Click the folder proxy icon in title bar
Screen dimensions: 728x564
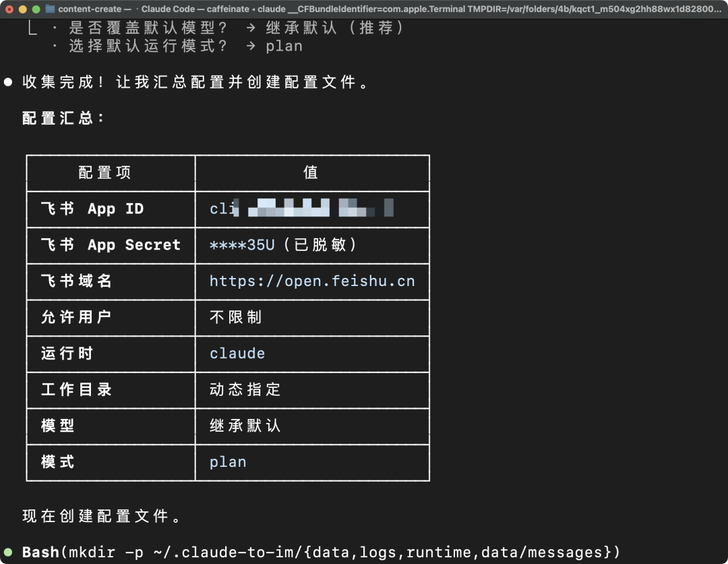click(x=50, y=9)
